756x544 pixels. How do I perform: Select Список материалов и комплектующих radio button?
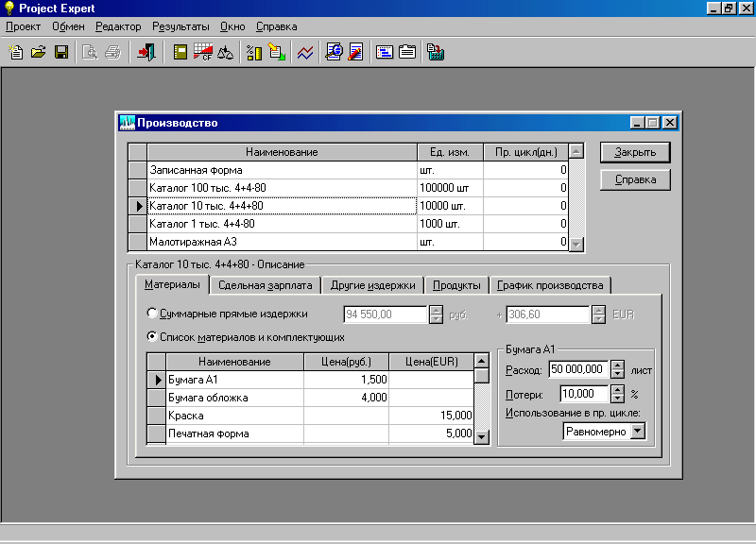click(152, 336)
